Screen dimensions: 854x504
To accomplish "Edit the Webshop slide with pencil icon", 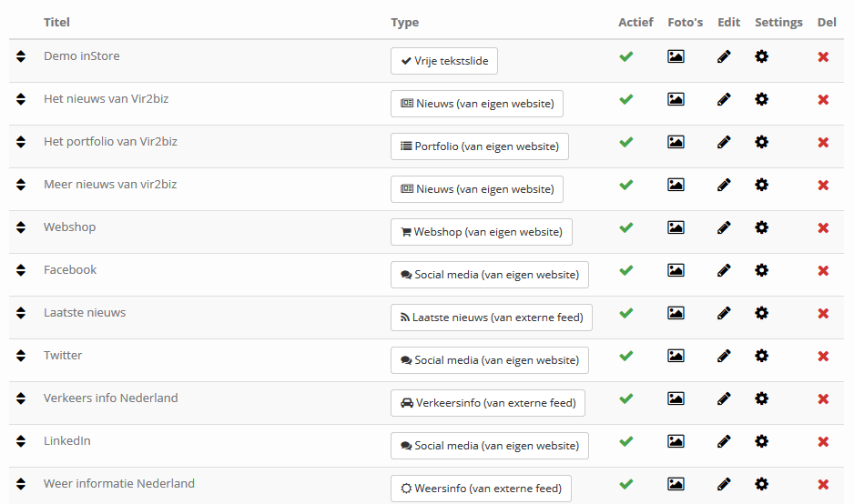I will click(x=724, y=227).
